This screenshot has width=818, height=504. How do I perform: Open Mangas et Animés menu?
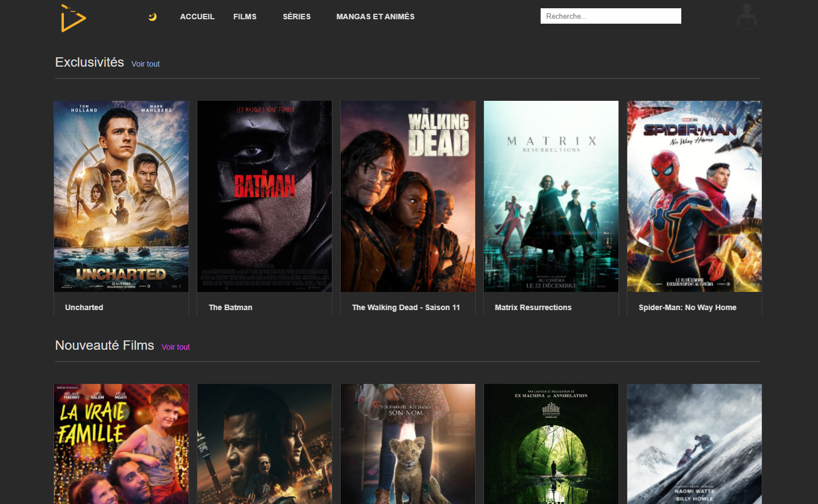375,17
